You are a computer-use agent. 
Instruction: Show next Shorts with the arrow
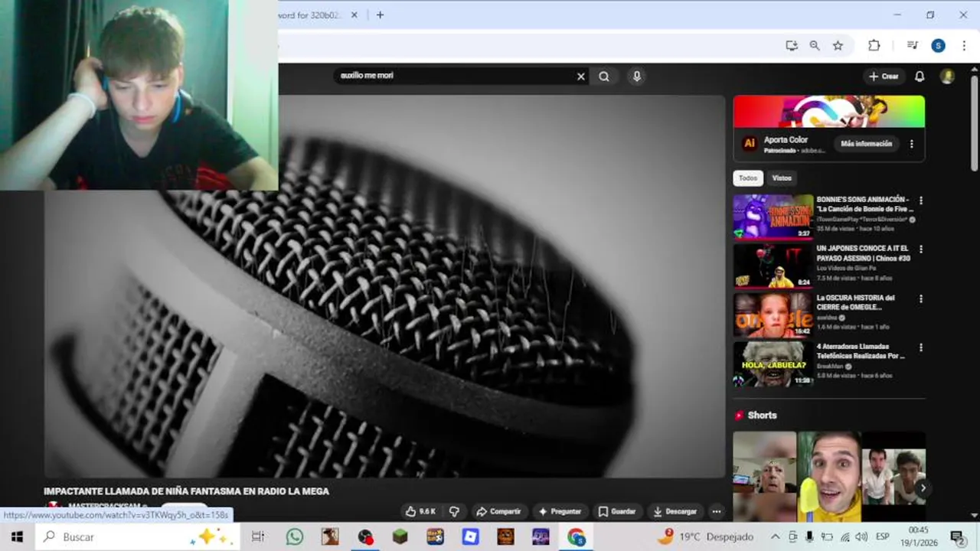[923, 487]
